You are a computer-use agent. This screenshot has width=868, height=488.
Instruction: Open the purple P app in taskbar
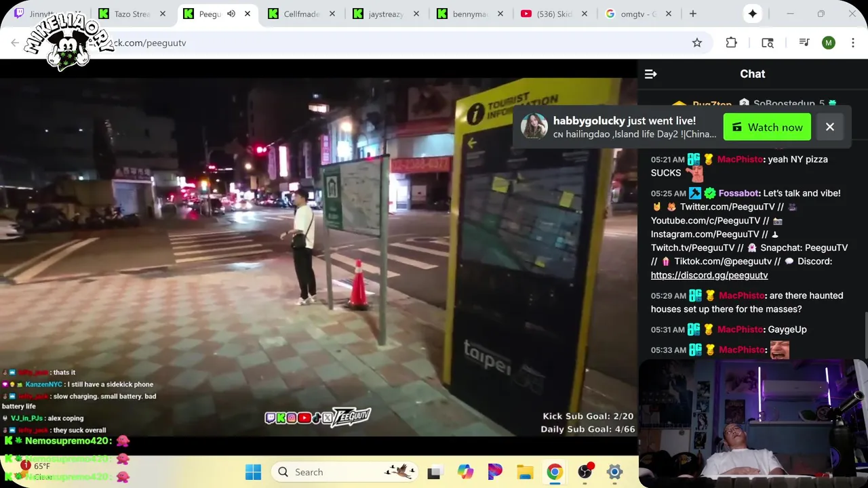(495, 472)
